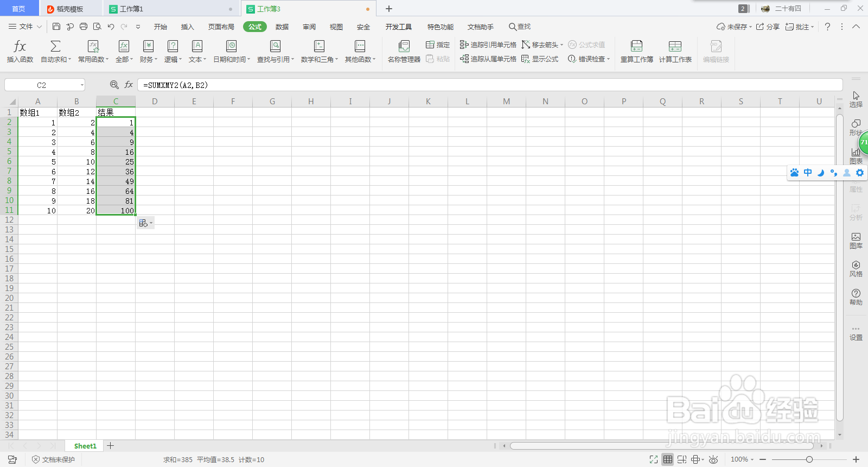The image size is (868, 467).
Task: Open sidebar Settings (设置)
Action: click(856, 333)
